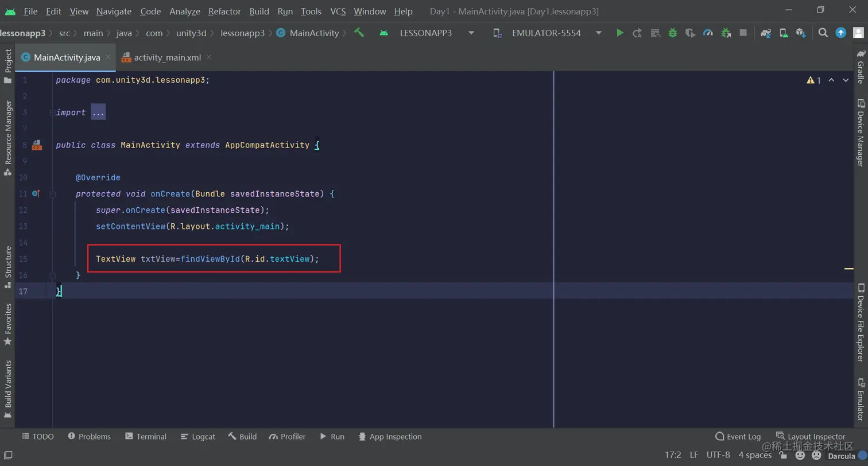
Task: Click the tool windows quick-access icon bottom left
Action: [8, 455]
